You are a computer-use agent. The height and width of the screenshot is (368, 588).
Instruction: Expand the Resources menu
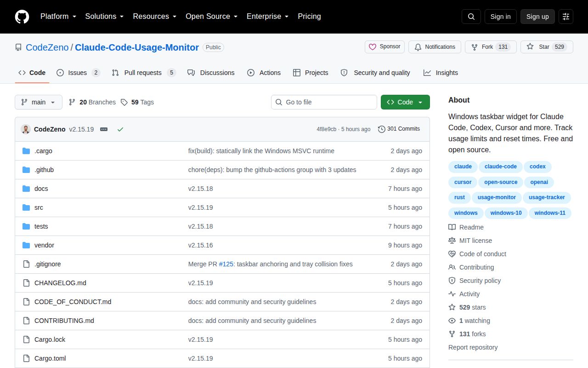pyautogui.click(x=155, y=17)
